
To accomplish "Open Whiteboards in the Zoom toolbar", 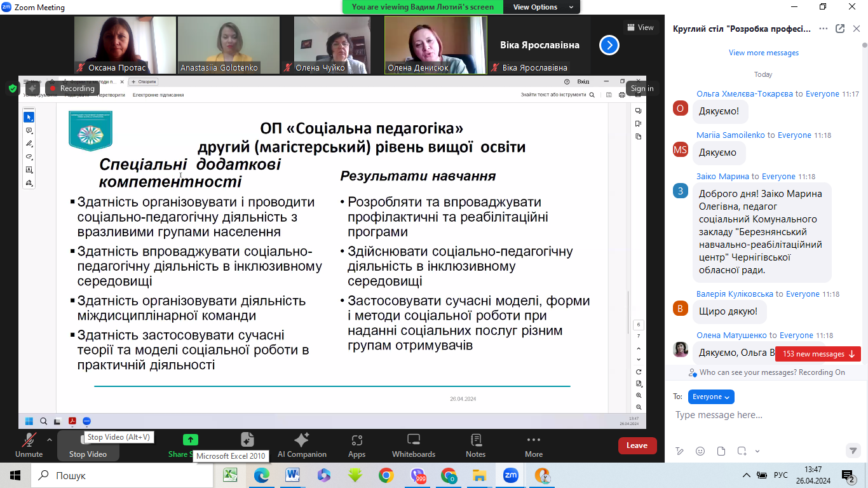I will [413, 445].
